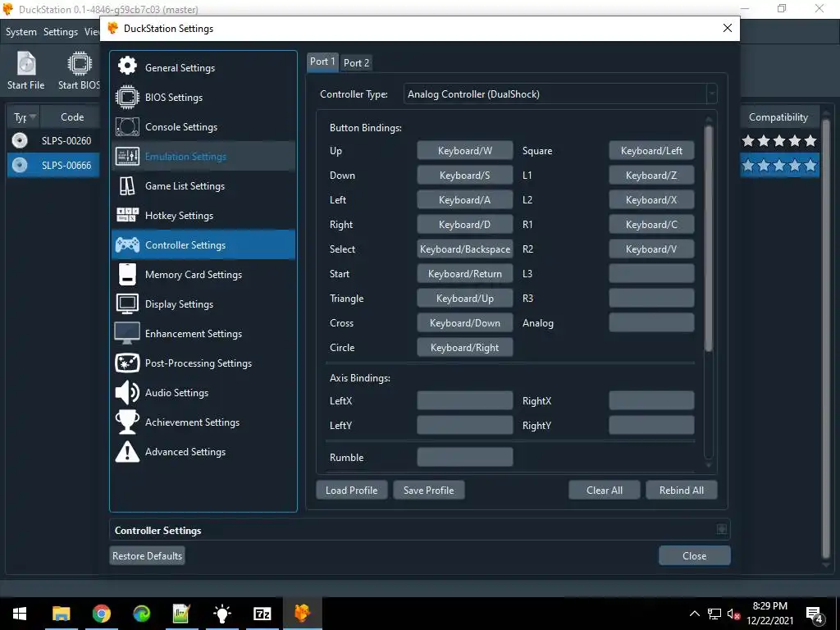Select Emulation Settings sliders icon
Viewport: 840px width, 630px height.
tap(127, 157)
